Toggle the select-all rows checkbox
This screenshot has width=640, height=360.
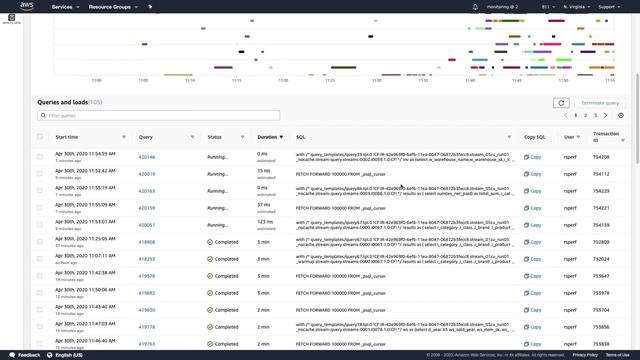tap(40, 137)
